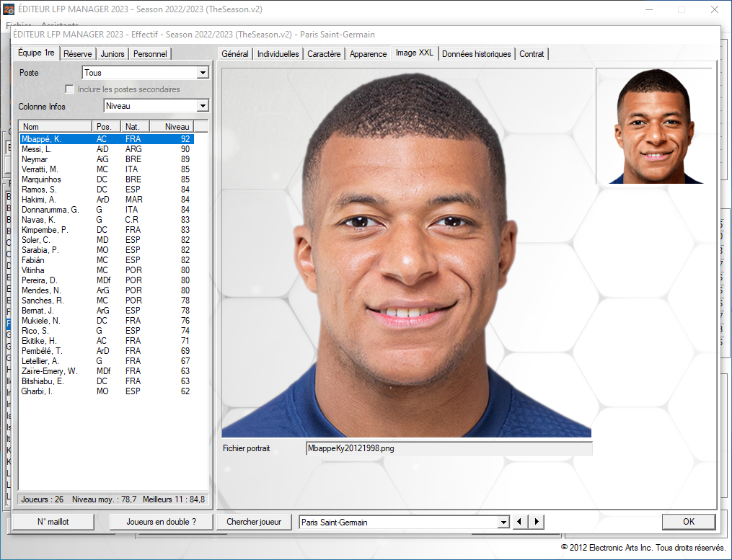Select player Mbappé, K. in list
Viewport: 732px width, 560px height.
click(x=107, y=139)
